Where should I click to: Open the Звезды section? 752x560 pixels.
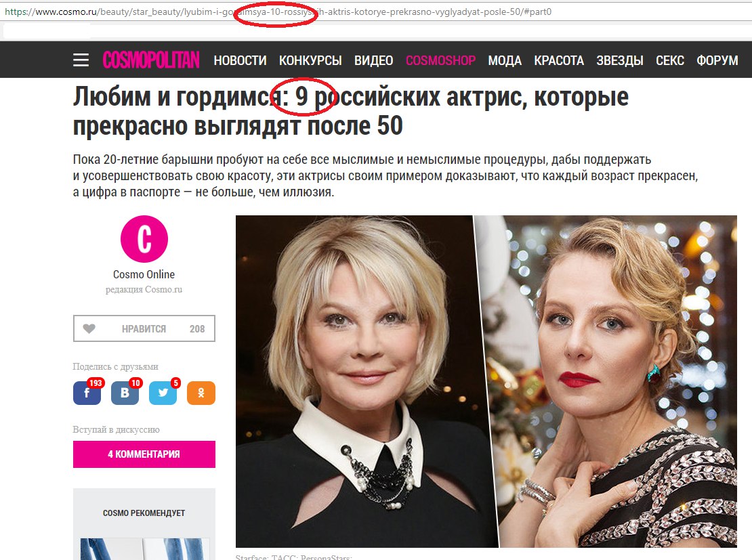pos(620,60)
